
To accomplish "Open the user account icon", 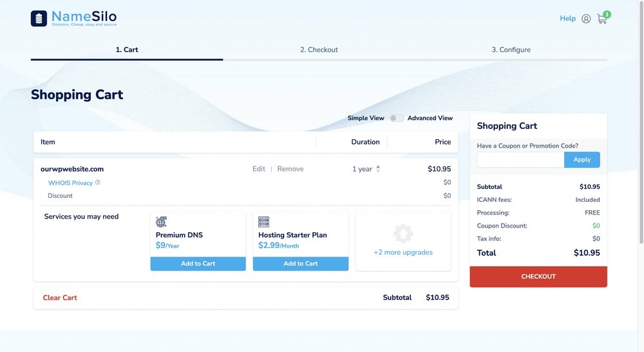I will (586, 19).
